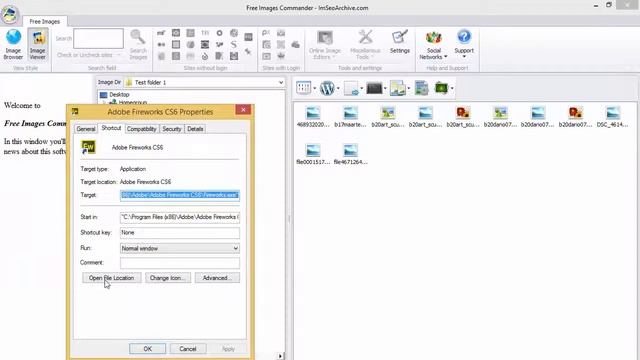This screenshot has width=640, height=360.
Task: Click the WordPress toolbar icon
Action: 327,88
